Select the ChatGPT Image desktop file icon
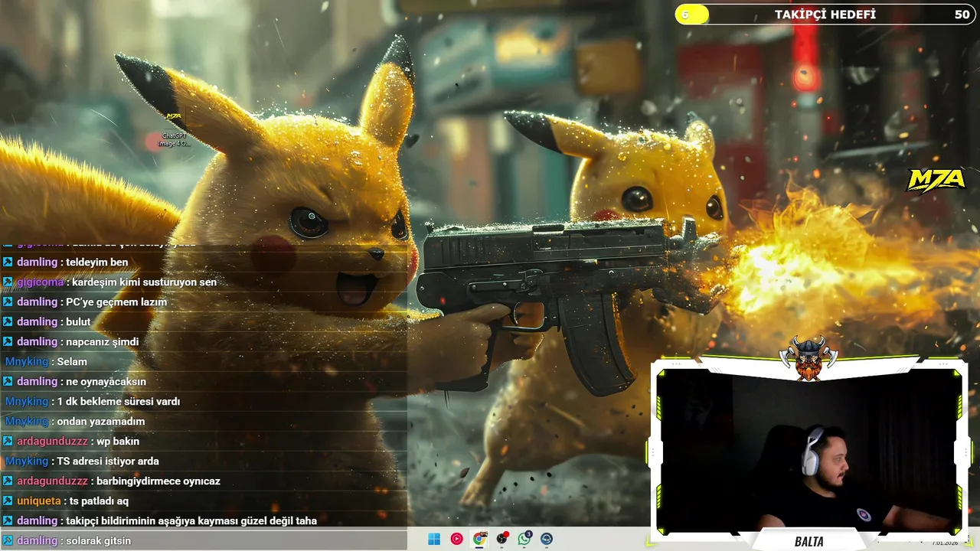Image resolution: width=980 pixels, height=551 pixels. pyautogui.click(x=174, y=128)
